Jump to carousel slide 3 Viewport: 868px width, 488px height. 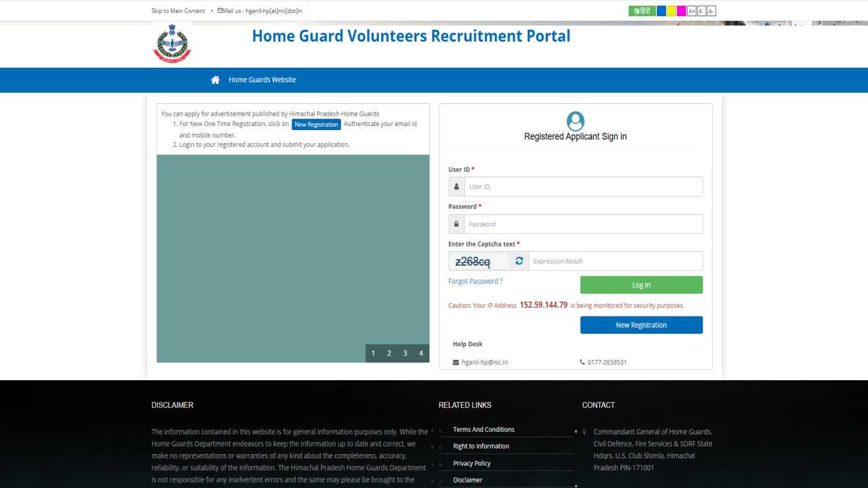pos(405,353)
